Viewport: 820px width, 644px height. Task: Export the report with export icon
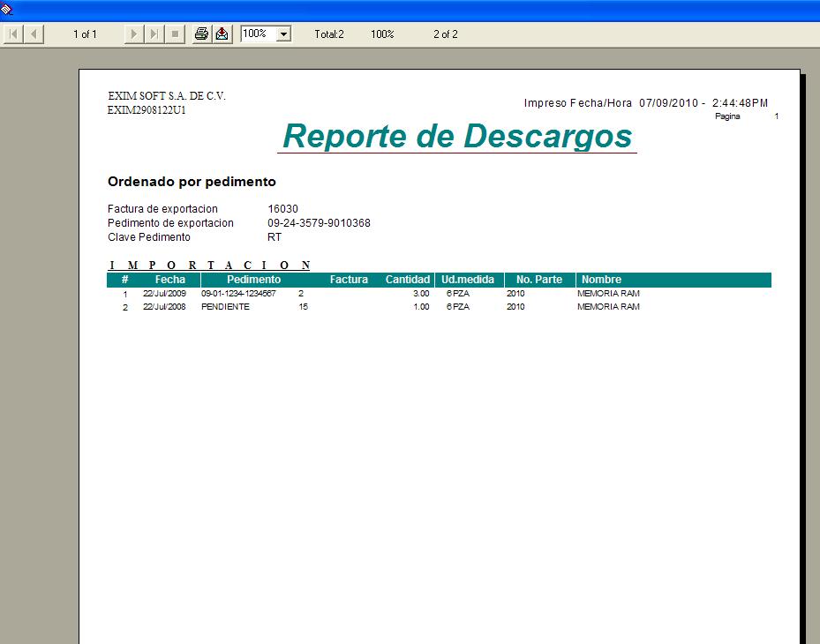tap(222, 34)
